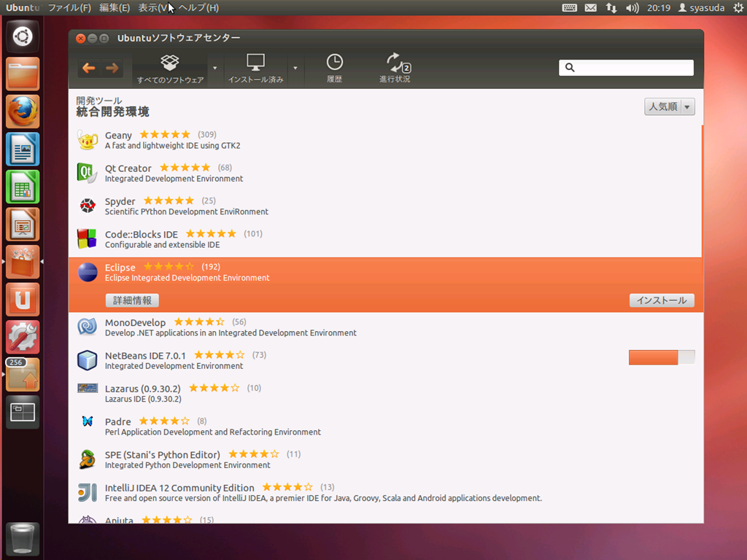
Task: Launch LibreOffice Impress from the launcher
Action: (23, 225)
